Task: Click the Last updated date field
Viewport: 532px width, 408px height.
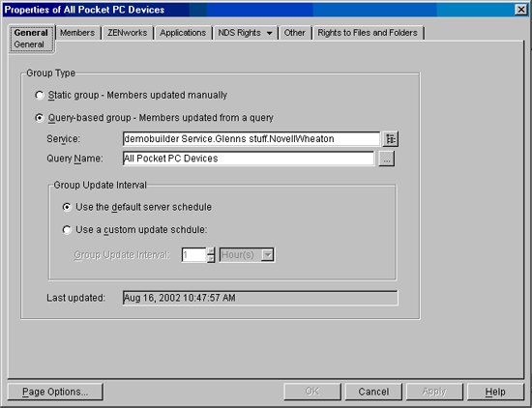Action: click(260, 298)
